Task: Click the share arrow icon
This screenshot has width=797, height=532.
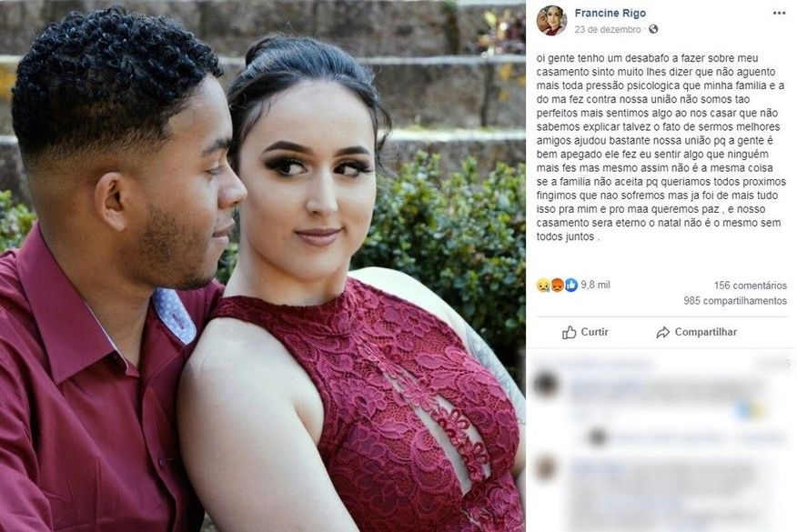Action: [663, 332]
